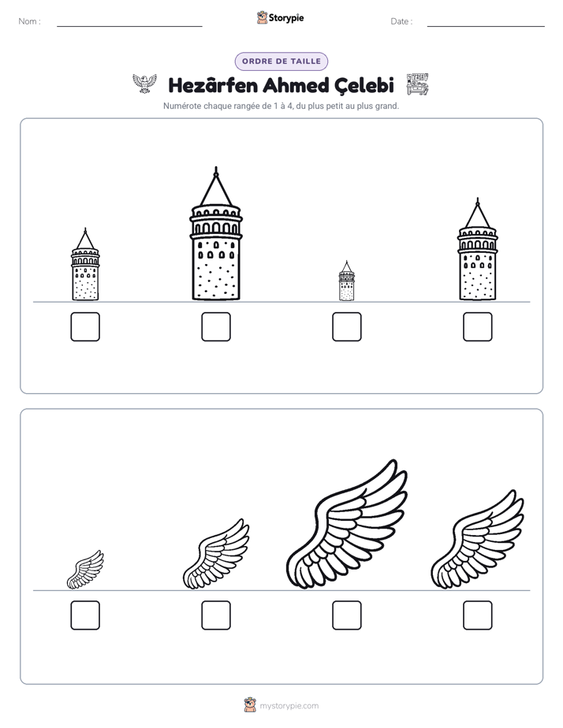This screenshot has width=563, height=728.
Task: Check the box under the rightmost wing
Action: click(478, 615)
